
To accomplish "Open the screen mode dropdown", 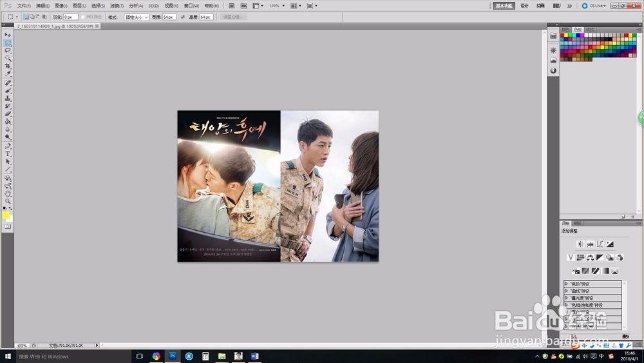I will coord(312,6).
